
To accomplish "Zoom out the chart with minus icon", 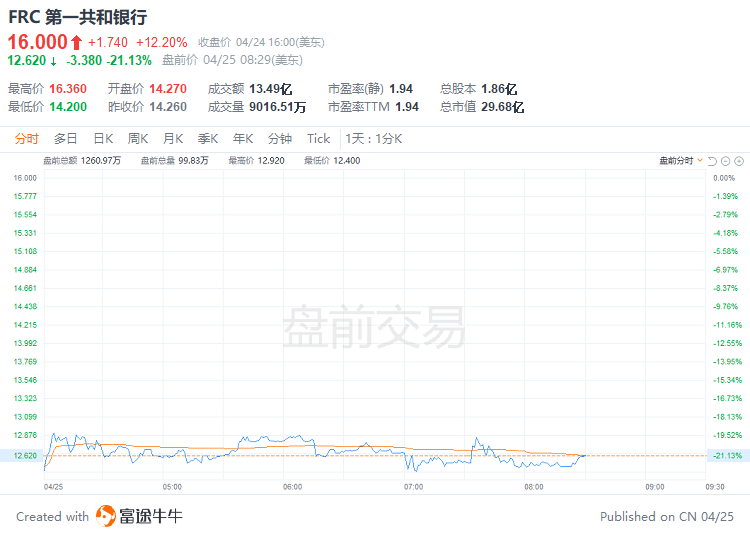I will (725, 161).
